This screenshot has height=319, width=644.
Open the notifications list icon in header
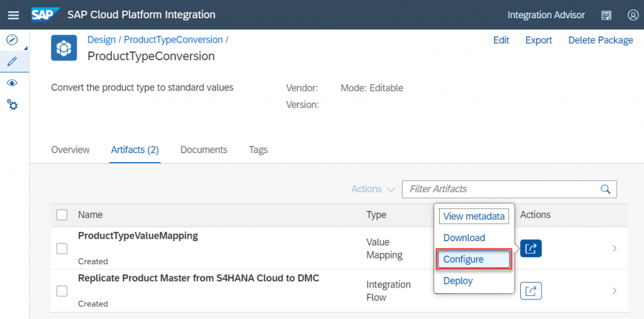pyautogui.click(x=606, y=15)
